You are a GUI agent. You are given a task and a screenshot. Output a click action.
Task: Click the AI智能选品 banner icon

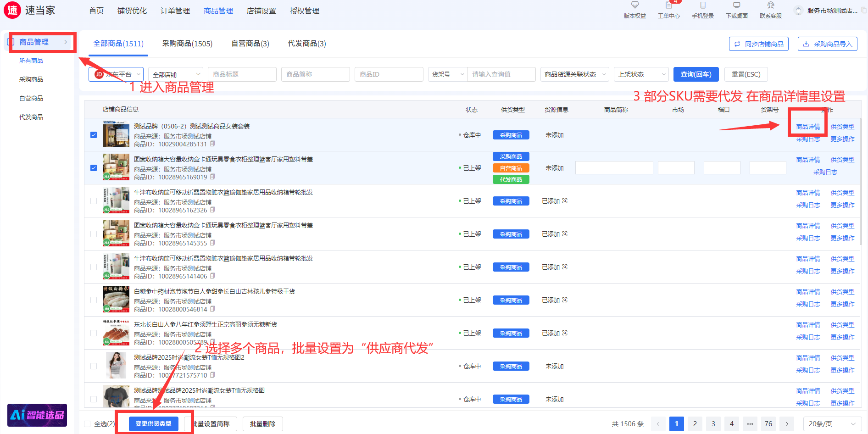pyautogui.click(x=37, y=415)
